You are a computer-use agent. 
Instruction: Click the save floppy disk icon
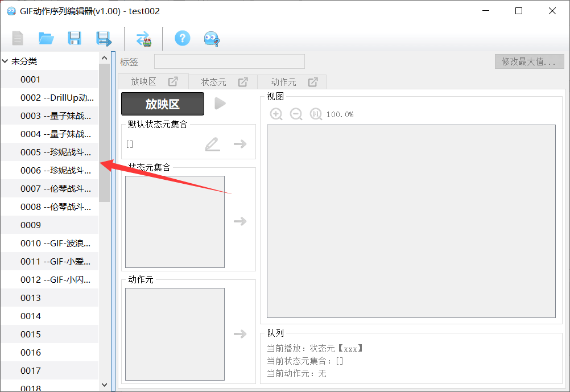click(x=75, y=39)
